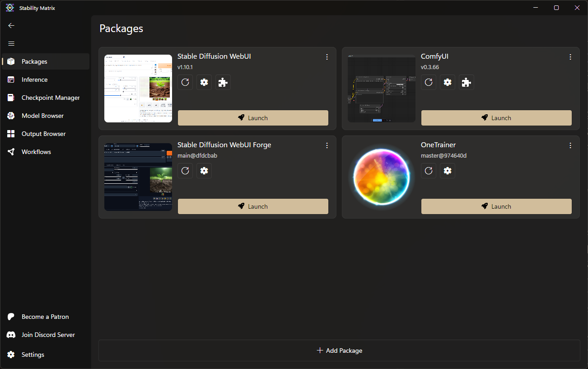Click the Stable Diffusion WebUI Forge title
Screen dimensions: 588x369
tap(224, 145)
